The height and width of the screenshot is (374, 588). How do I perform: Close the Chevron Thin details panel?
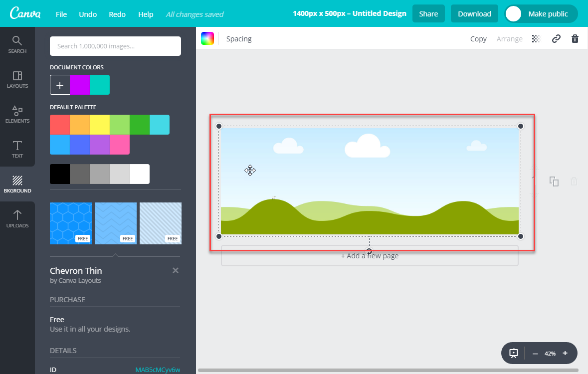click(175, 270)
